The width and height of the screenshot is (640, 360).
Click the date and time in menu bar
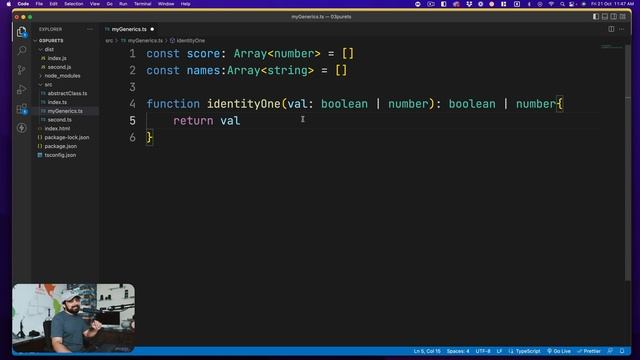coord(613,4)
